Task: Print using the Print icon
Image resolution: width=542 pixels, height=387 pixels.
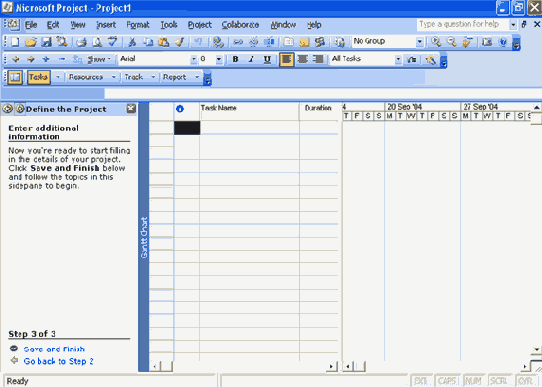Action: (x=82, y=42)
